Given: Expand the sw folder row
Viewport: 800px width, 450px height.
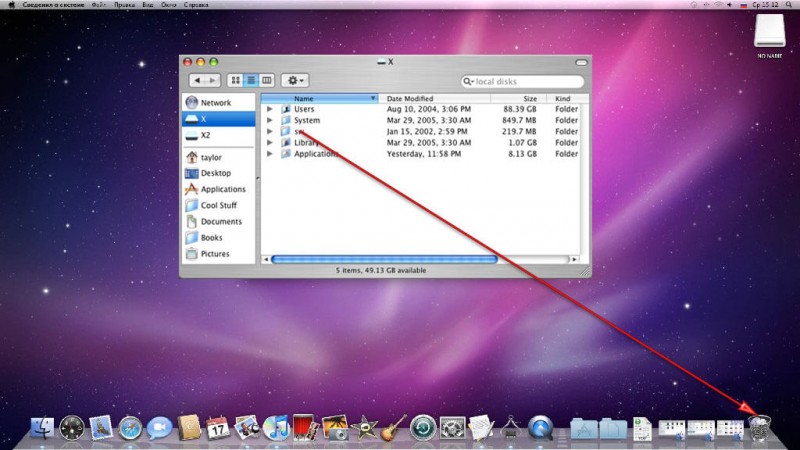Looking at the screenshot, I should click(269, 131).
